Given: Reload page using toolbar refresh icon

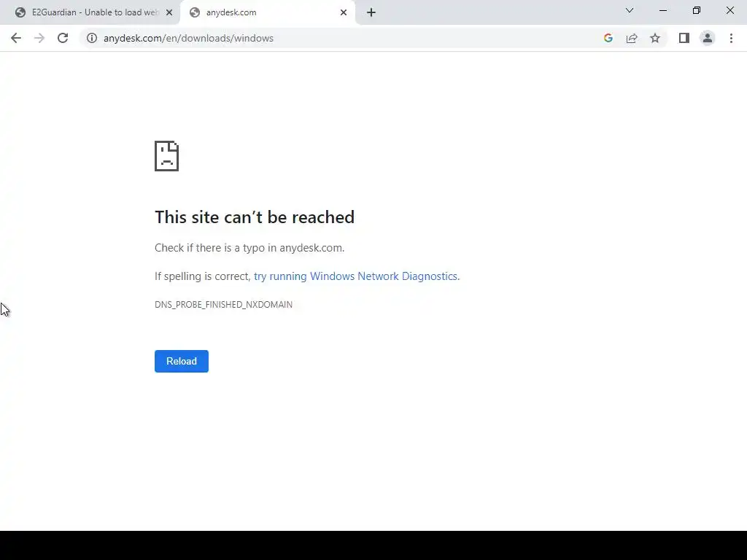Looking at the screenshot, I should coord(63,38).
